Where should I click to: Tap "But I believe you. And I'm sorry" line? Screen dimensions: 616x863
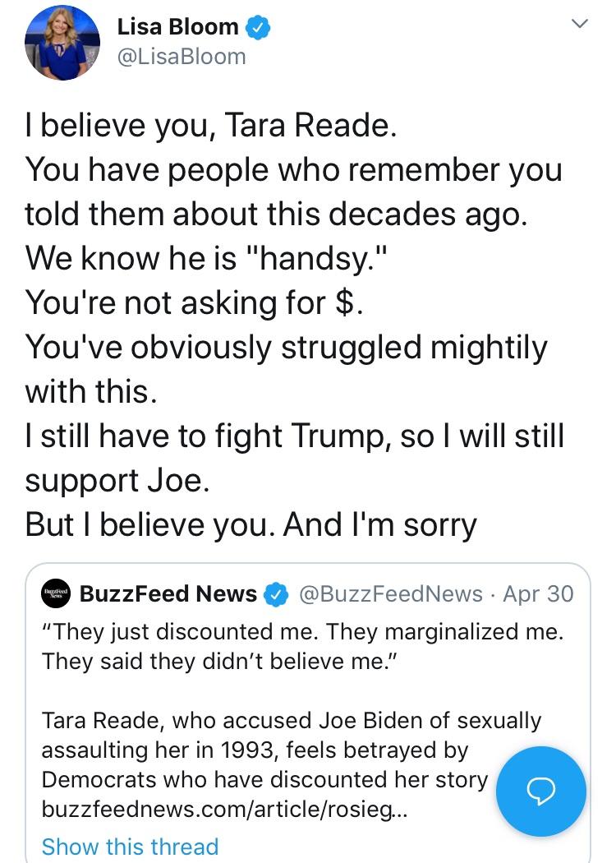[251, 524]
